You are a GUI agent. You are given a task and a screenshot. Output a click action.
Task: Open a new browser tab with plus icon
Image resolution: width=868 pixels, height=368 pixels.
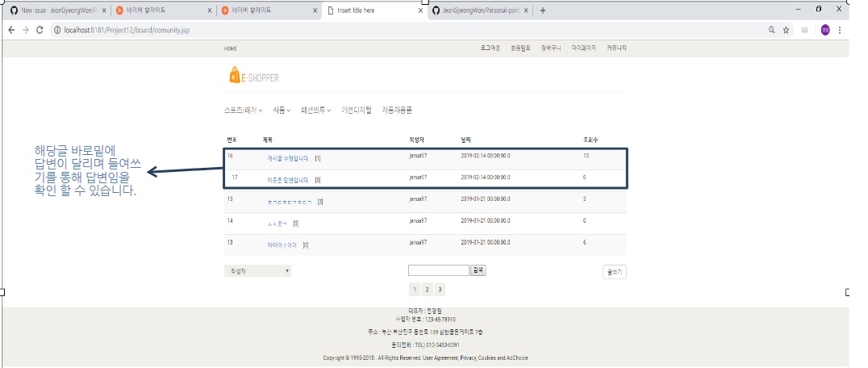542,10
